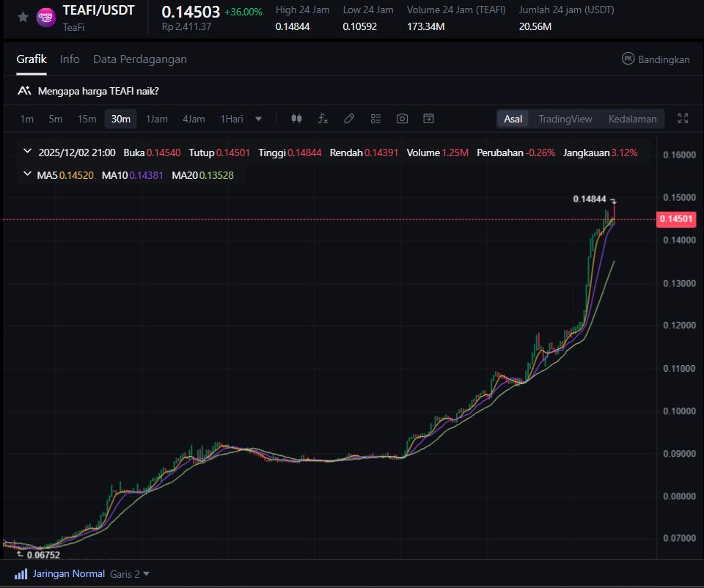Open the Garis 2 network dropdown

pyautogui.click(x=130, y=574)
